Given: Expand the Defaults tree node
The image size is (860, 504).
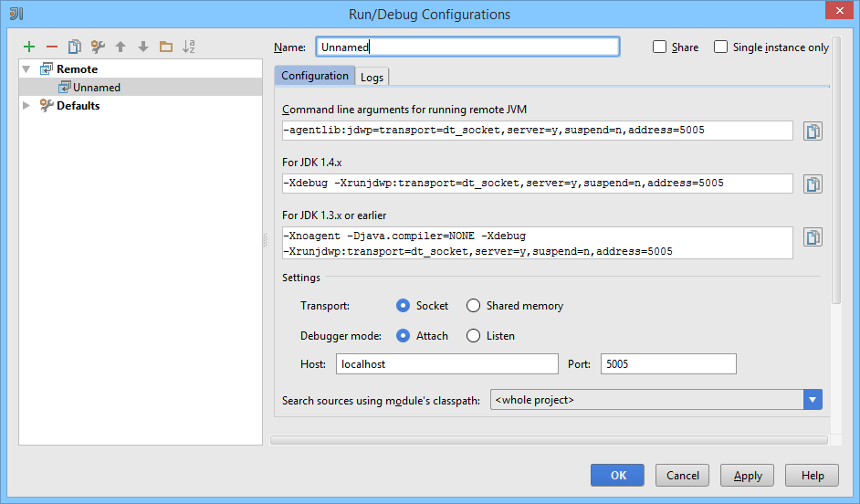Looking at the screenshot, I should [x=26, y=105].
